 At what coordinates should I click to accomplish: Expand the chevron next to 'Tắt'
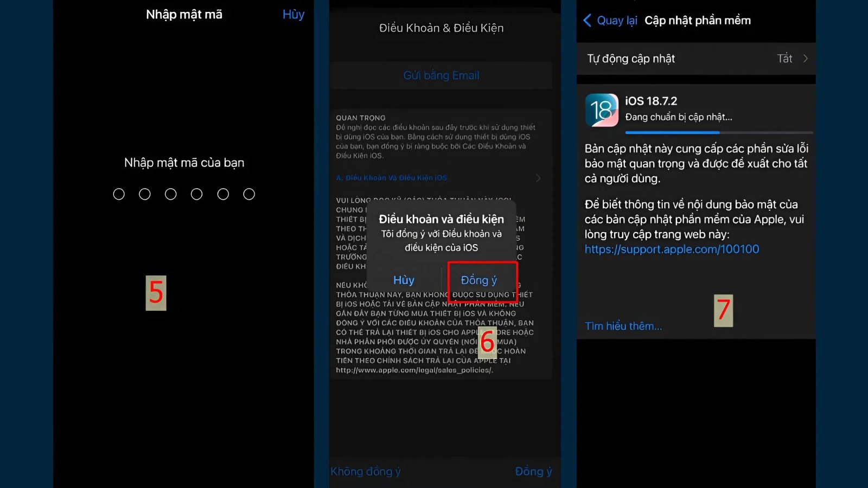806,59
